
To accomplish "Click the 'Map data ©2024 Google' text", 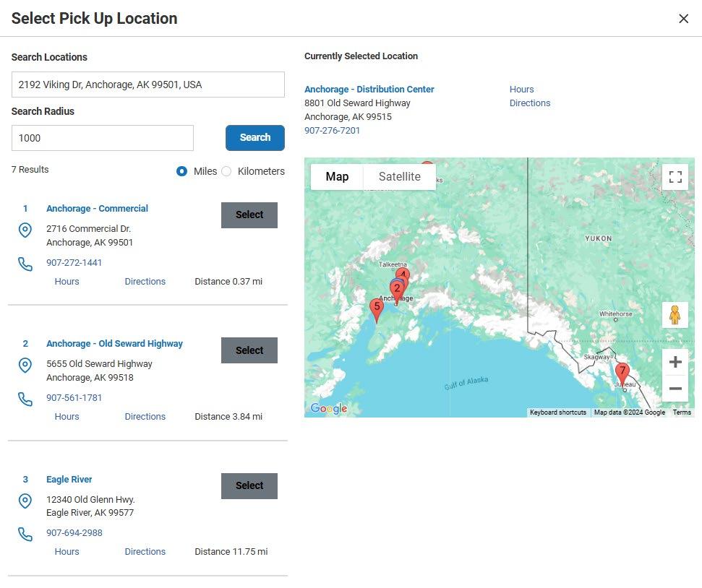I will [630, 412].
